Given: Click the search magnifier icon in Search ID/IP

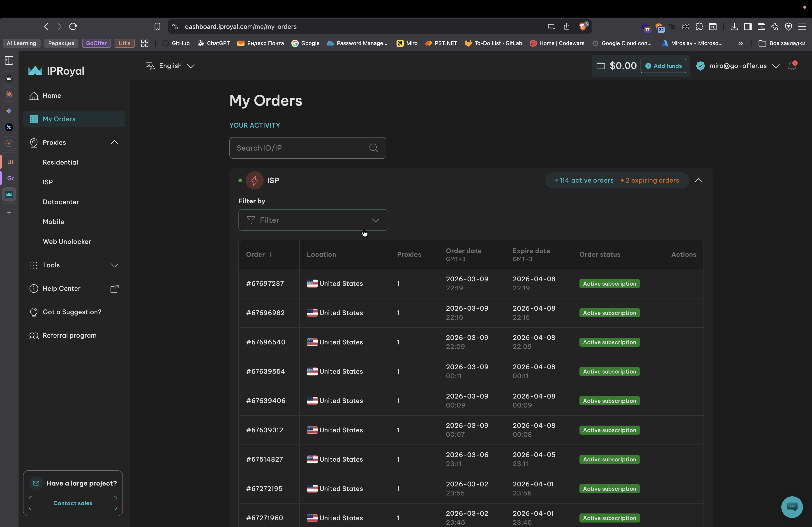Looking at the screenshot, I should click(373, 148).
